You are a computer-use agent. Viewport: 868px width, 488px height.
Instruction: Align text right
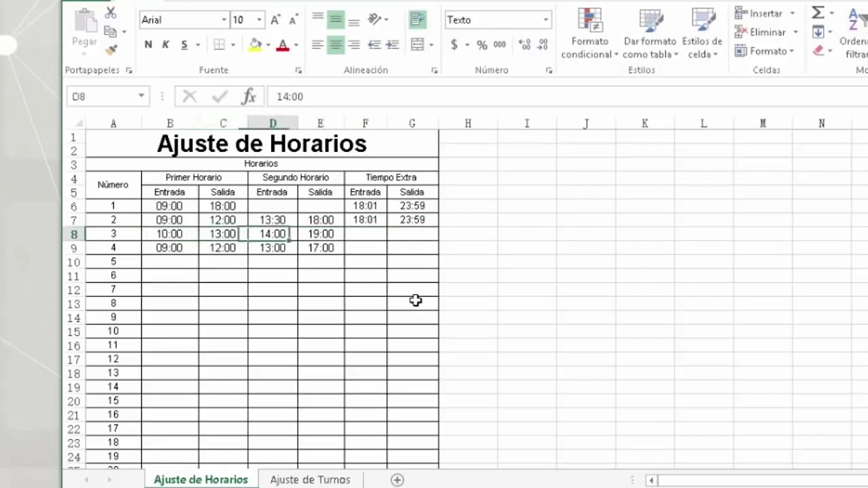[x=353, y=45]
